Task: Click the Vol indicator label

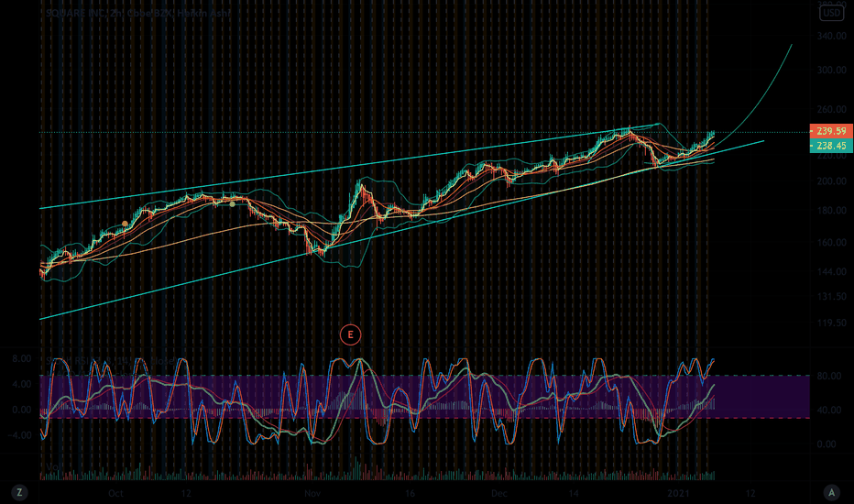Action: coord(53,467)
